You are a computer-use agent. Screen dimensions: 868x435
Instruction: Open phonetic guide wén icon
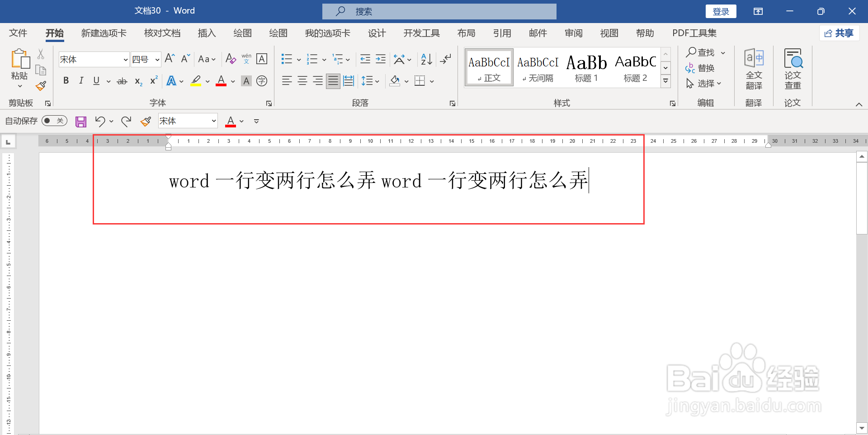pos(246,59)
